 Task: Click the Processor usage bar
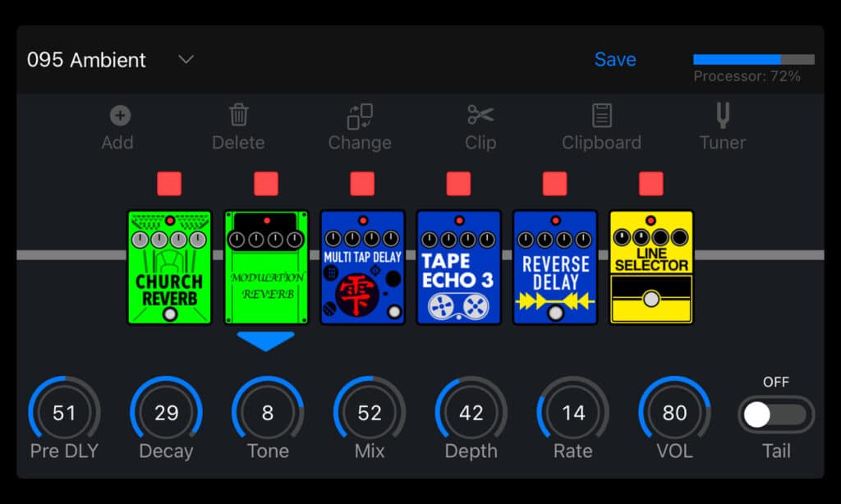(x=754, y=59)
